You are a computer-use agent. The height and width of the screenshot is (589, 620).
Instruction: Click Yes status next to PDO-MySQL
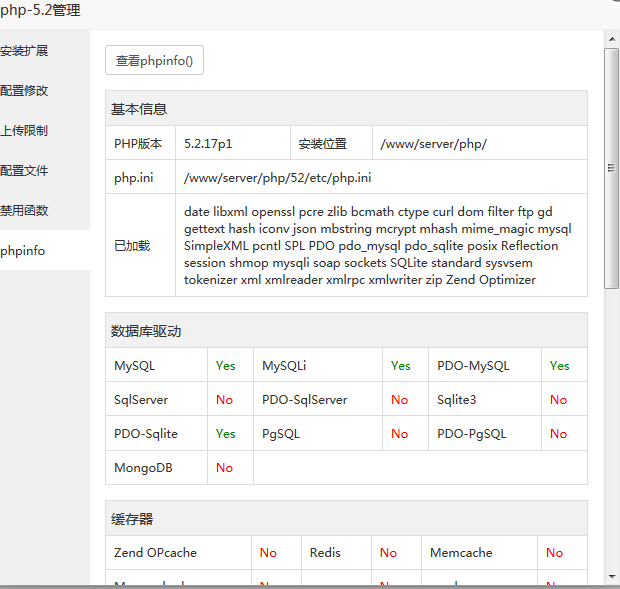pos(560,366)
